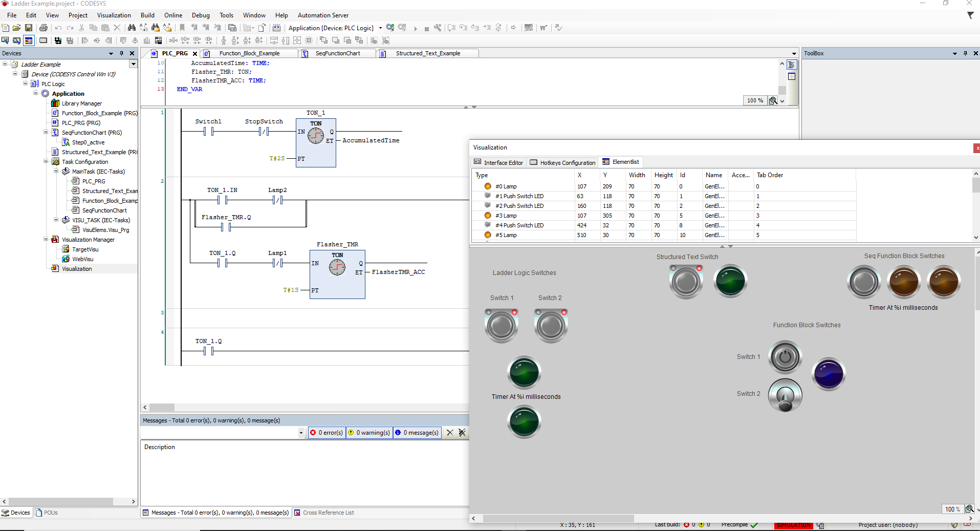Collapse the Visualization Manager node

point(46,239)
